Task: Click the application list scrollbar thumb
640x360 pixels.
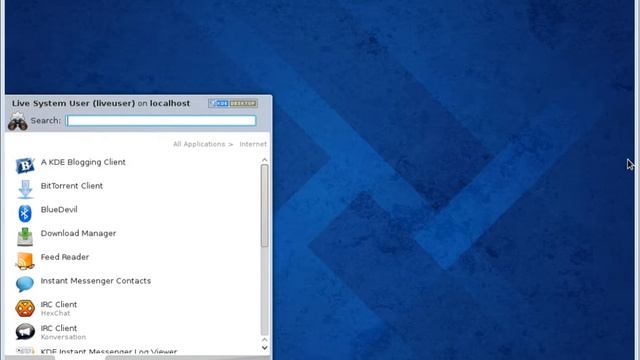Action: [x=264, y=206]
